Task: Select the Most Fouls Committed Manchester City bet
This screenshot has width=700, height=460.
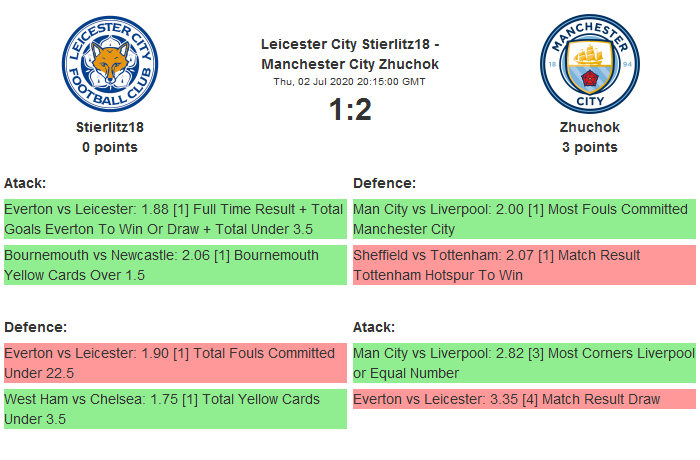Action: click(x=523, y=219)
